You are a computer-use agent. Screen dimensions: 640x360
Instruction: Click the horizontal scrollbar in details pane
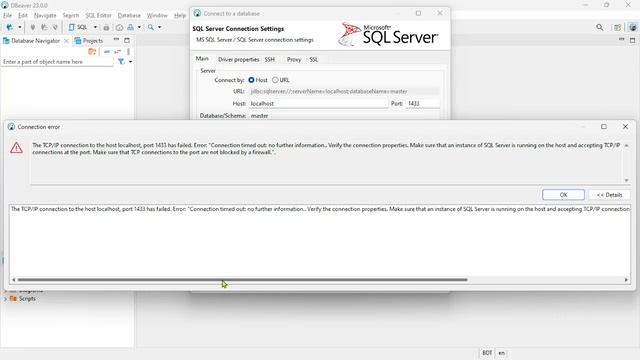242,280
